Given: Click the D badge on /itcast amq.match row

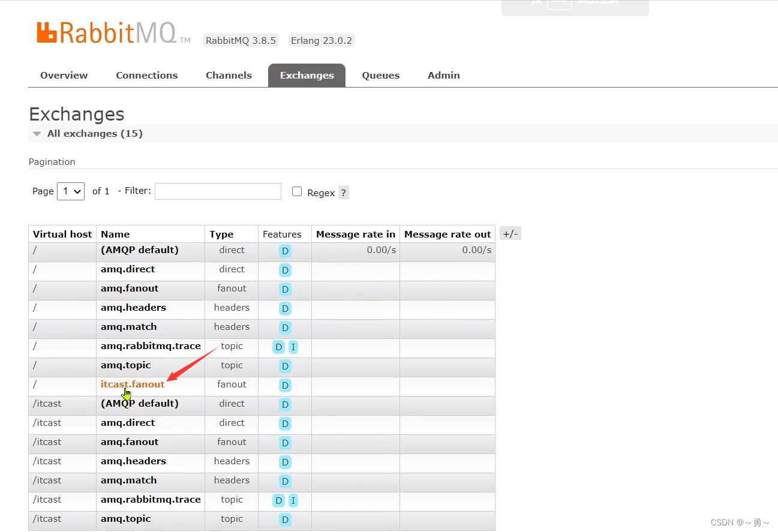Looking at the screenshot, I should (x=285, y=481).
